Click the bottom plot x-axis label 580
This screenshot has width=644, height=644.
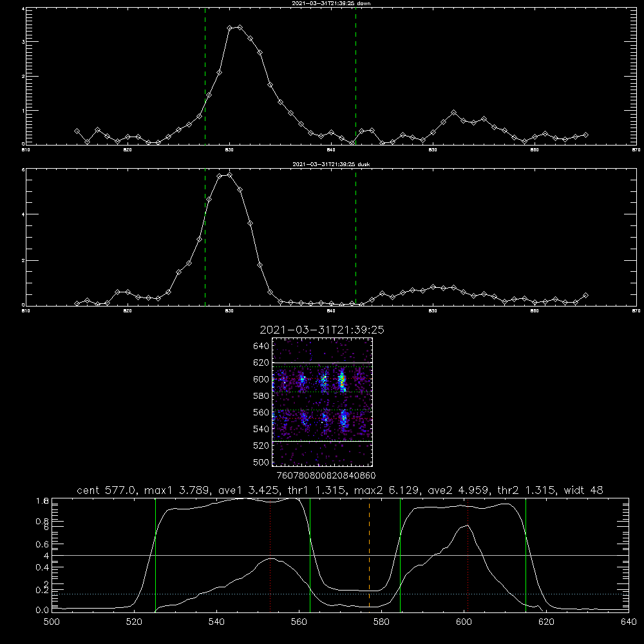point(381,622)
